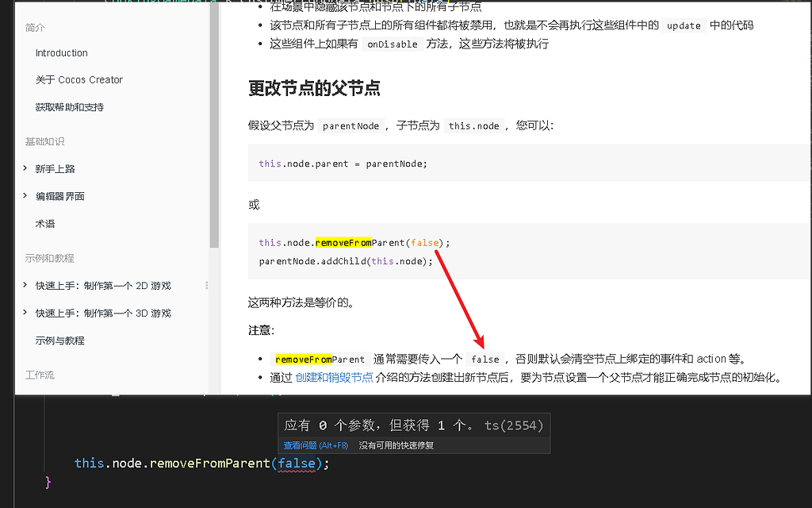Open the Introduction page
This screenshot has width=812, height=508.
(62, 53)
